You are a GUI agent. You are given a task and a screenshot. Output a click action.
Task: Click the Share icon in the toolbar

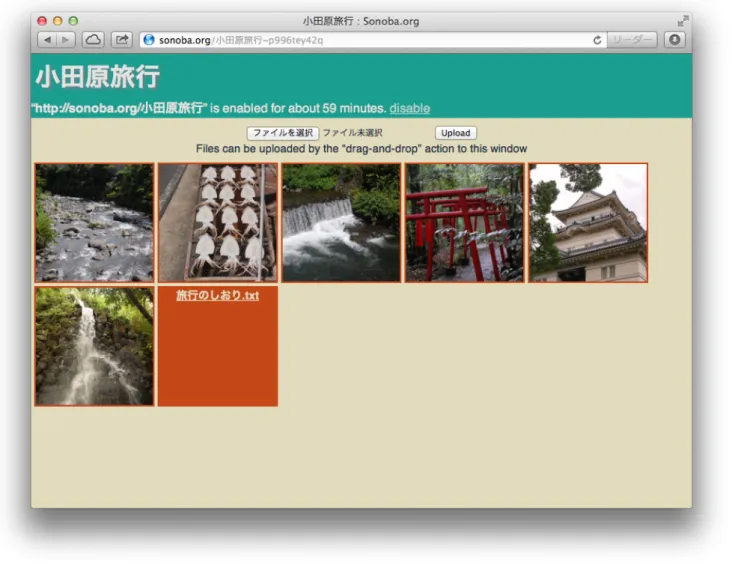[x=122, y=40]
